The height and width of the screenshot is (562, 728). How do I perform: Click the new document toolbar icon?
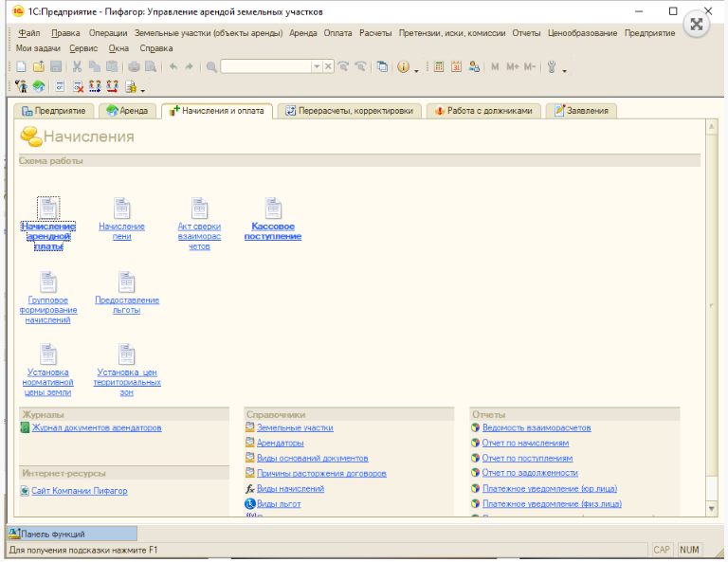(x=21, y=67)
